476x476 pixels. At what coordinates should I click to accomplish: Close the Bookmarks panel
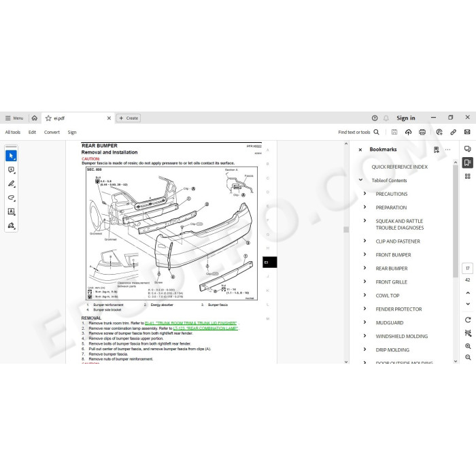(x=360, y=150)
